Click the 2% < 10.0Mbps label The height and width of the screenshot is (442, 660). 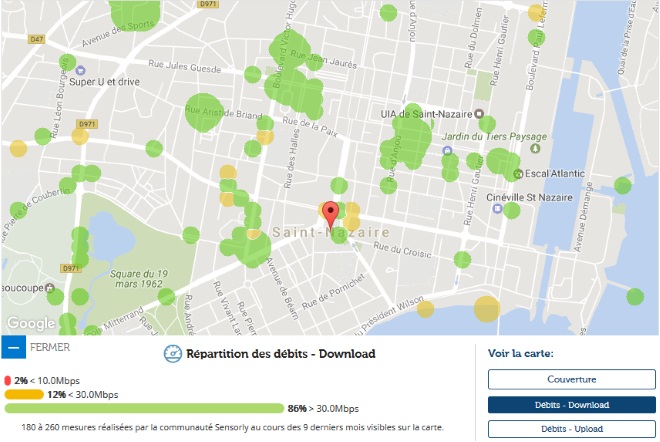coord(47,381)
